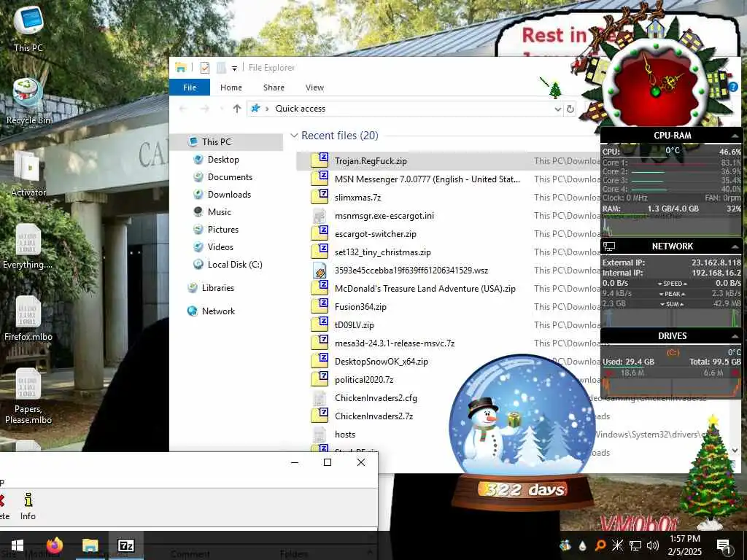
Task: Collapse the DRIVES gadget panel
Action: pyautogui.click(x=735, y=336)
